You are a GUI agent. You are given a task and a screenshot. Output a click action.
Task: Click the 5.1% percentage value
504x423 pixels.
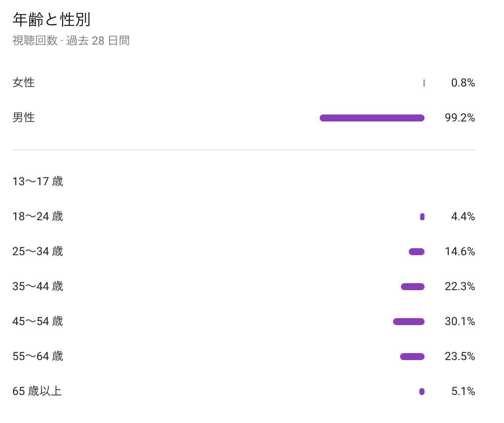(463, 392)
